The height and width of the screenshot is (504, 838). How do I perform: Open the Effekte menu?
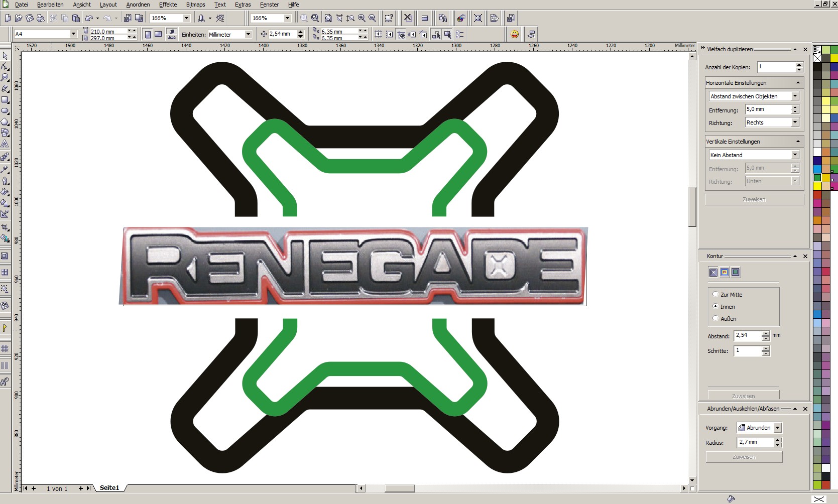tap(168, 5)
